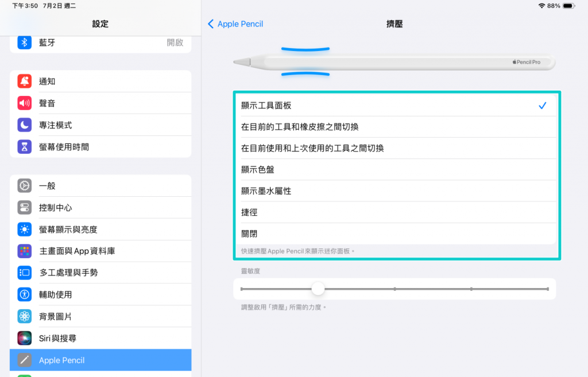Tap the Siri icon
This screenshot has width=588, height=377.
(24, 338)
